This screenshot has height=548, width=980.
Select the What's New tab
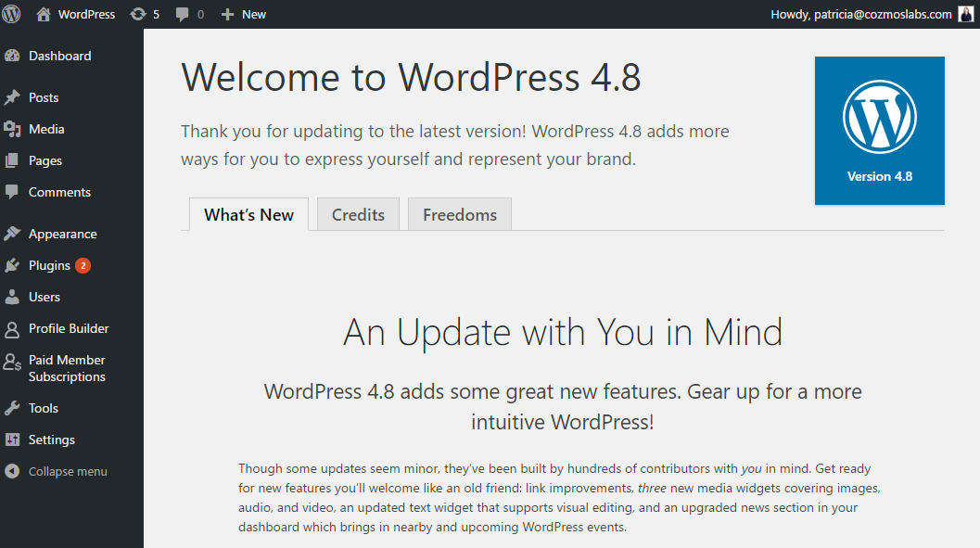pyautogui.click(x=248, y=214)
